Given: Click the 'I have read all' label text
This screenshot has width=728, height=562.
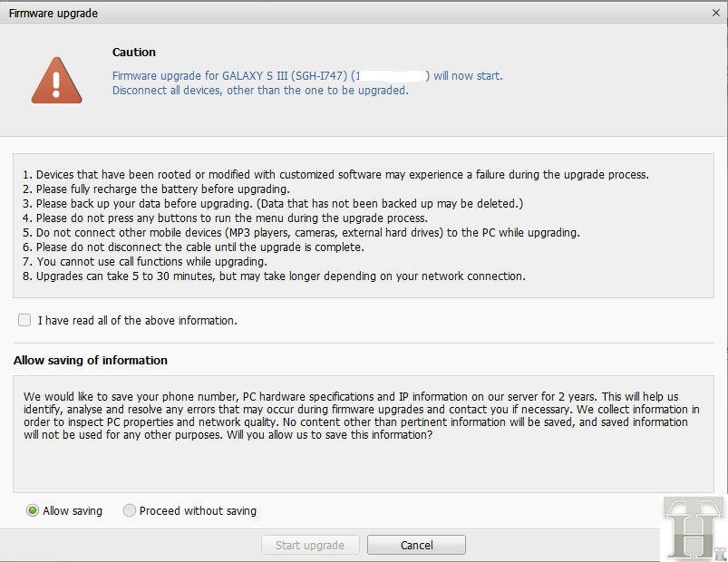Looking at the screenshot, I should (x=137, y=320).
